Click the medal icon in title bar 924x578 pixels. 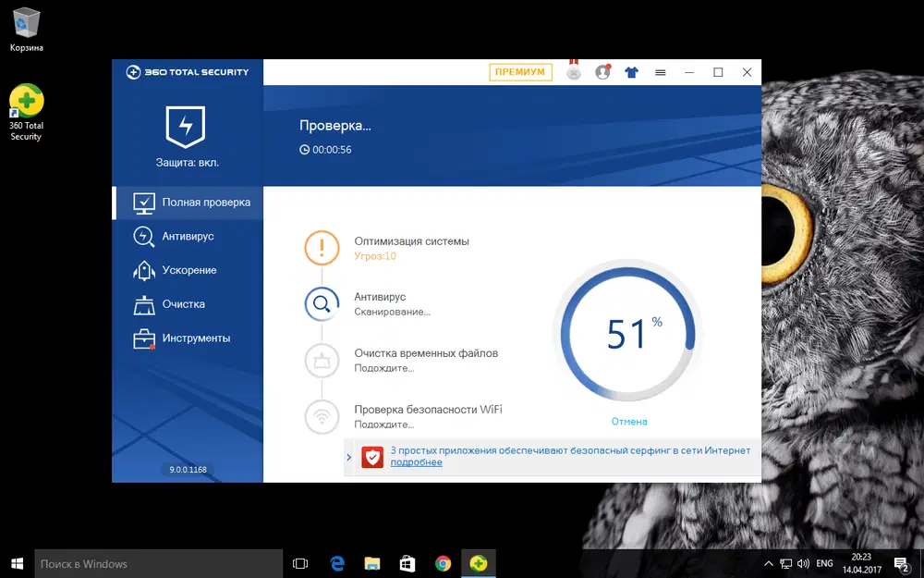point(574,72)
